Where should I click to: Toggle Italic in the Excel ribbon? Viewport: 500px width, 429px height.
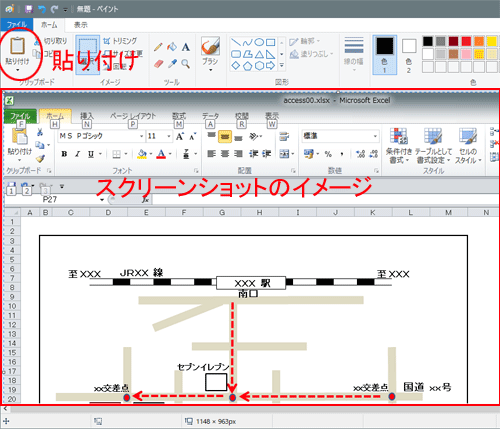77,154
